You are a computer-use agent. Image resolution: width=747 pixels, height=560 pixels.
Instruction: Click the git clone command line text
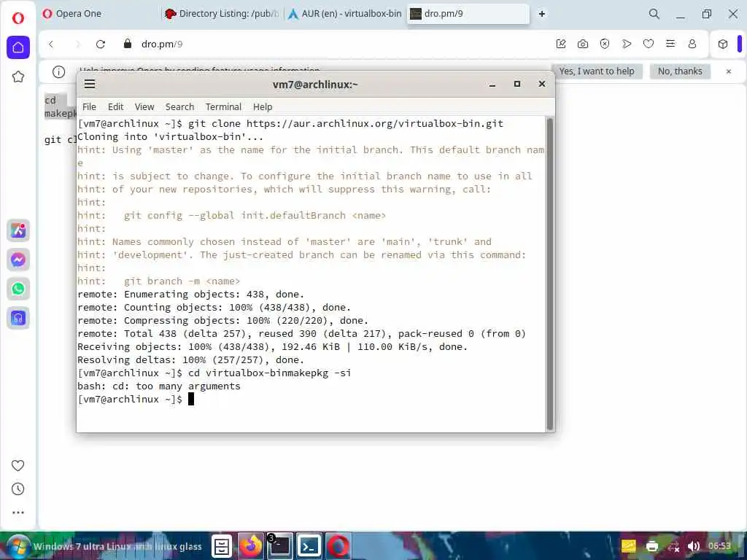click(x=345, y=124)
